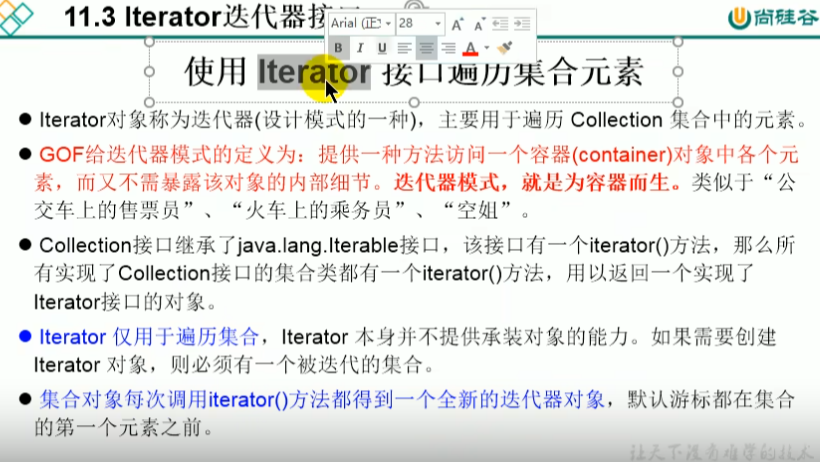Toggle italic formatting
This screenshot has height=462, width=820.
click(x=360, y=47)
